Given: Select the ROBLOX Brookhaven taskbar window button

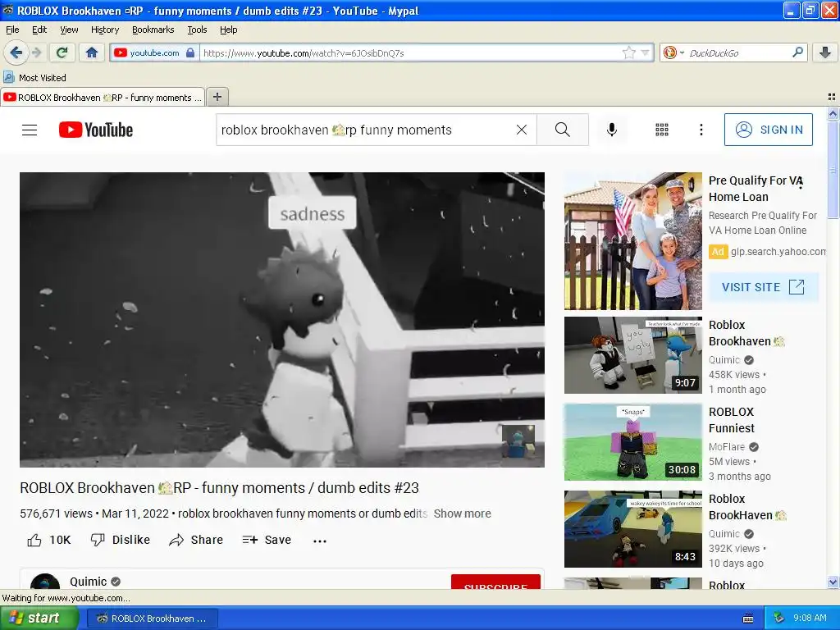Looking at the screenshot, I should (x=152, y=619).
